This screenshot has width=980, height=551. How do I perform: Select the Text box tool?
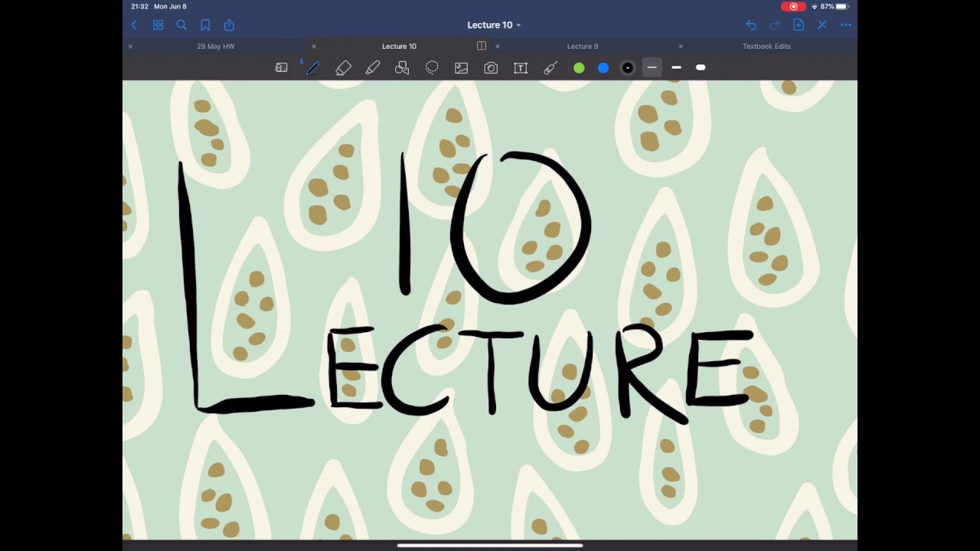tap(521, 68)
